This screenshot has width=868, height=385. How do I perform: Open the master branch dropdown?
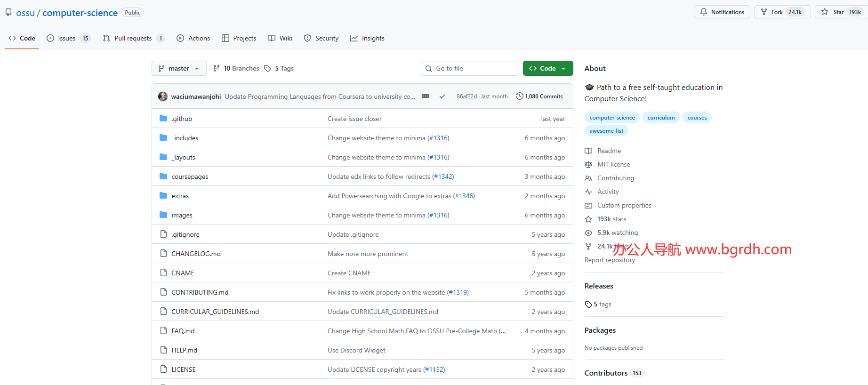179,68
